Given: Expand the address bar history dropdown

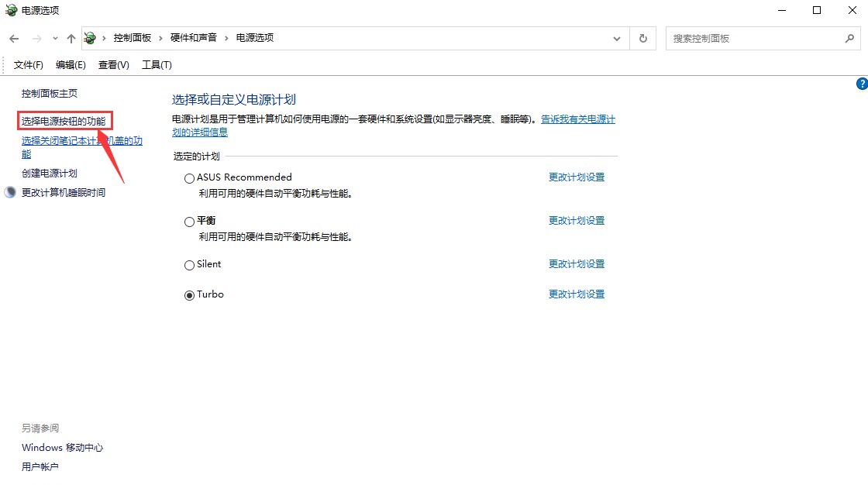Looking at the screenshot, I should (x=617, y=37).
